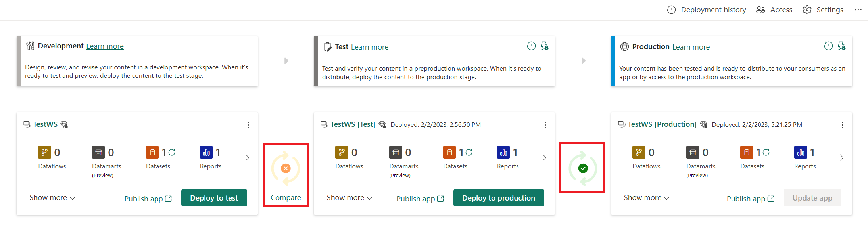868x235 pixels.
Task: Open Learn more link for Development
Action: tap(105, 46)
